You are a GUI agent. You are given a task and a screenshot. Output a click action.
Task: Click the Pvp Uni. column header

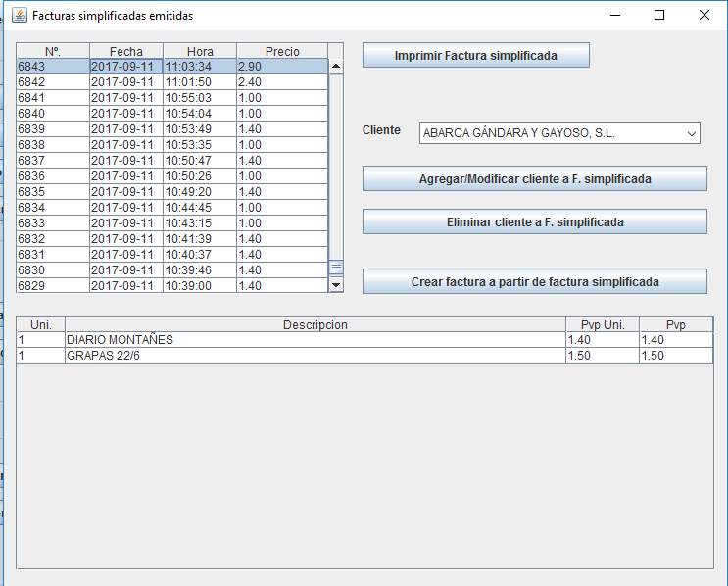click(602, 325)
